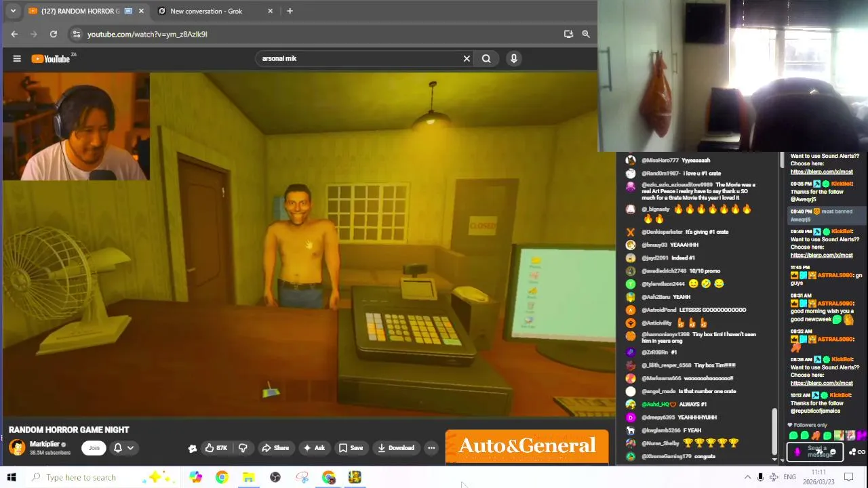Viewport: 868px width, 488px height.
Task: Click ENG language indicator in tray
Action: (x=789, y=477)
